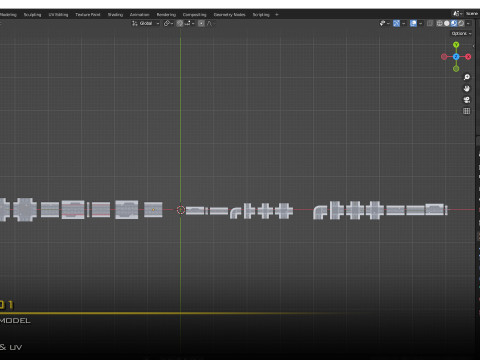Screen dimensions: 480x360
Task: Select rendered viewport shading
Action: 461,23
